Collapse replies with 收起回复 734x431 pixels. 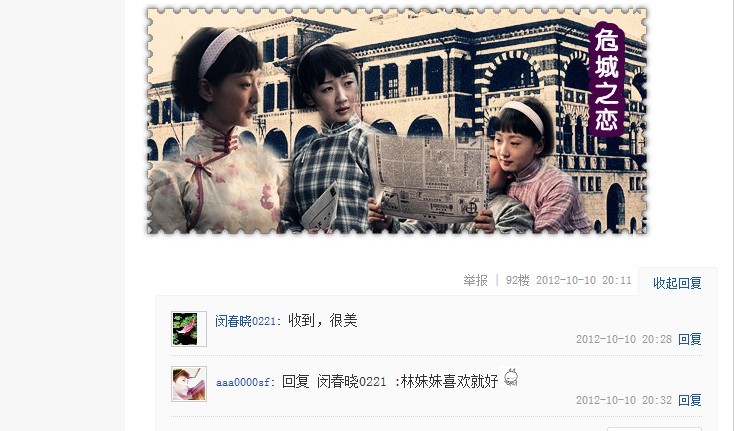pos(677,283)
